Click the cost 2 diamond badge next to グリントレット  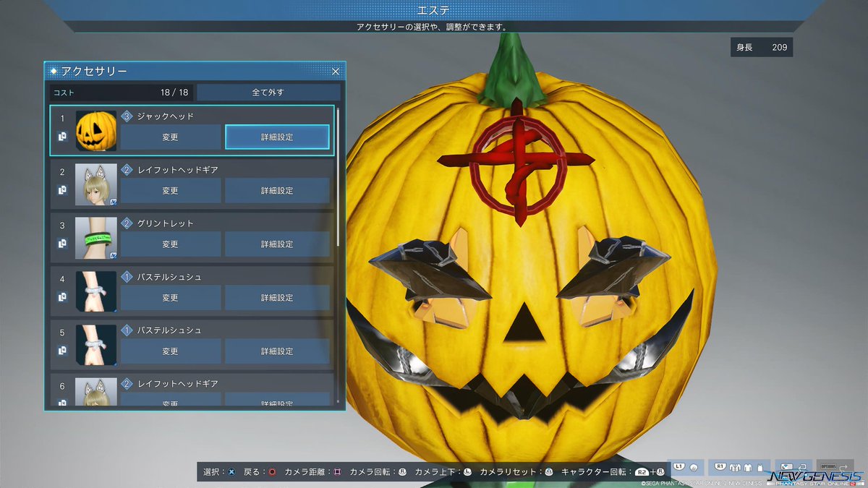pos(127,223)
